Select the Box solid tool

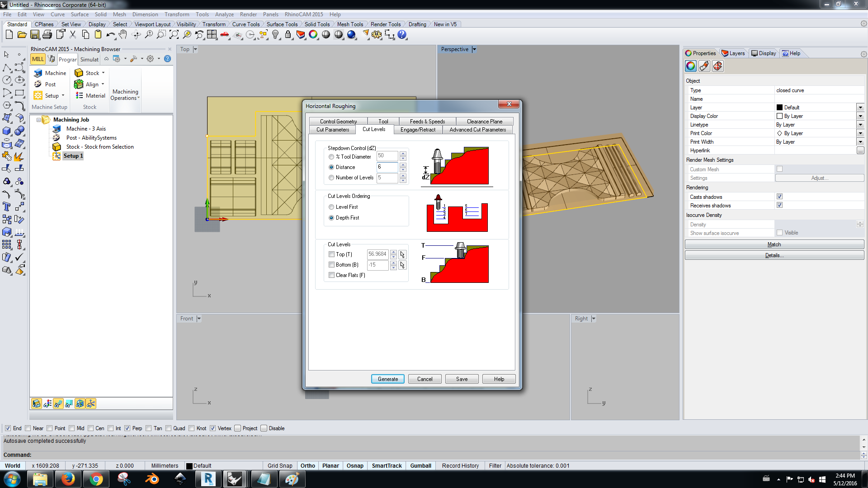click(7, 131)
